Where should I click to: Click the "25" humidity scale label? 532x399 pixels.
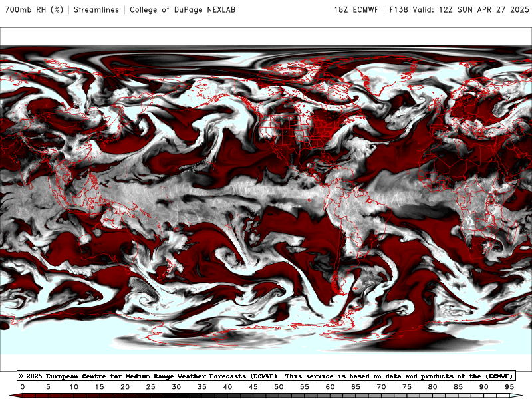coord(151,387)
